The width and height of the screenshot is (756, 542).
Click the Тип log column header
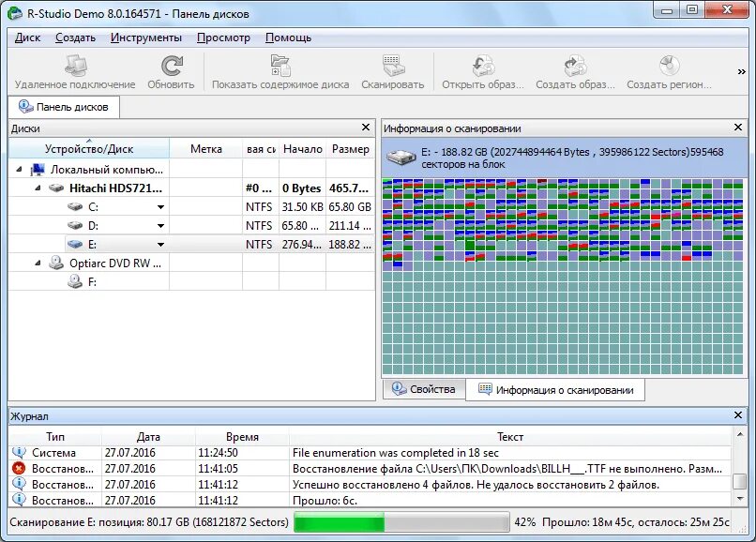(55, 436)
